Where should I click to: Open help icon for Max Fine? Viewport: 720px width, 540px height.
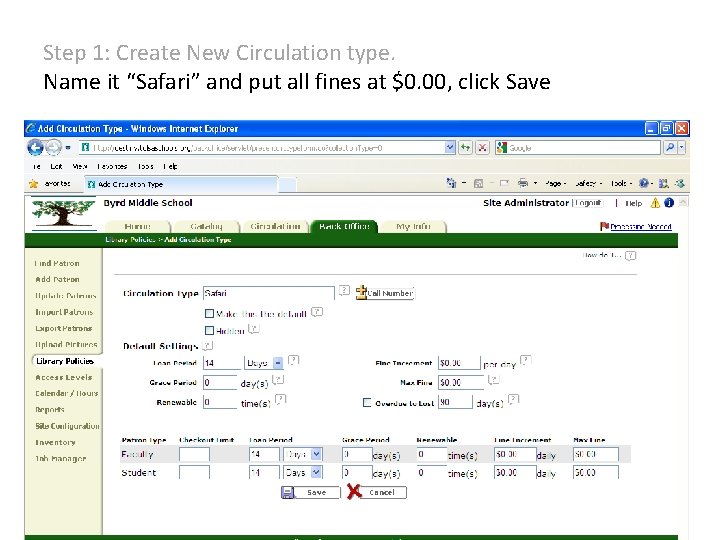[494, 380]
